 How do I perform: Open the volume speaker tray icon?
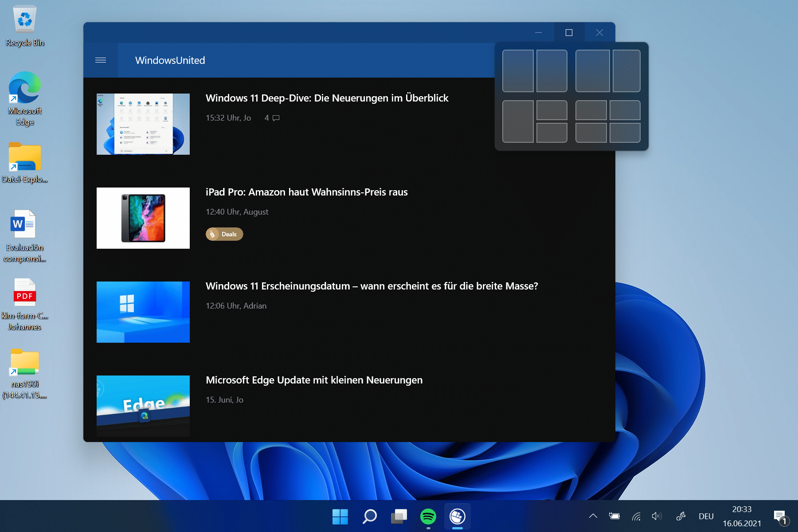point(657,516)
